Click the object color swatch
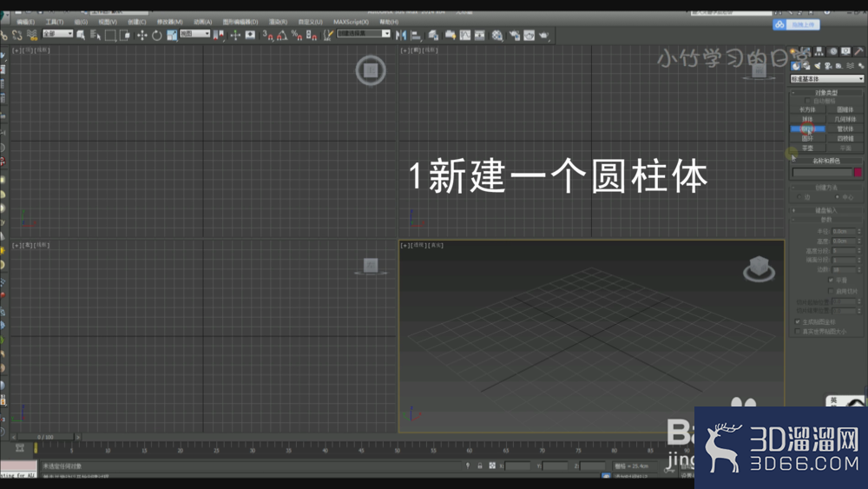Screen dimensions: 868x489 coord(858,172)
